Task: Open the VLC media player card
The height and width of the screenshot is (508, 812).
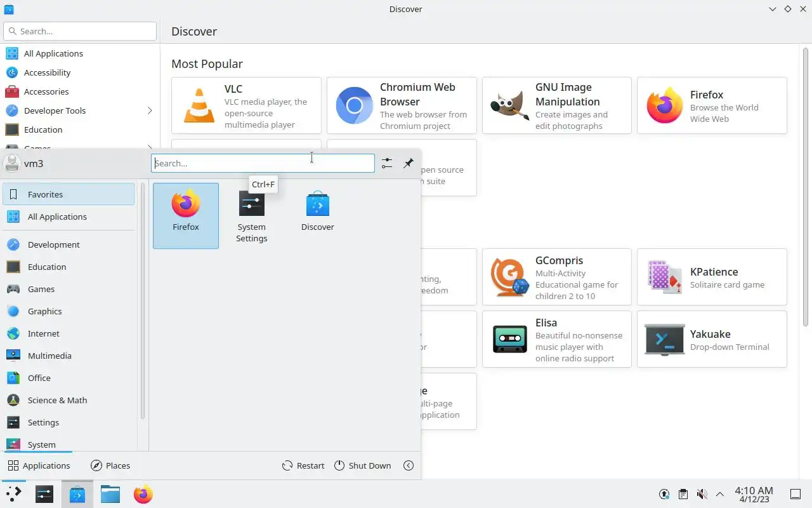Action: click(x=246, y=105)
